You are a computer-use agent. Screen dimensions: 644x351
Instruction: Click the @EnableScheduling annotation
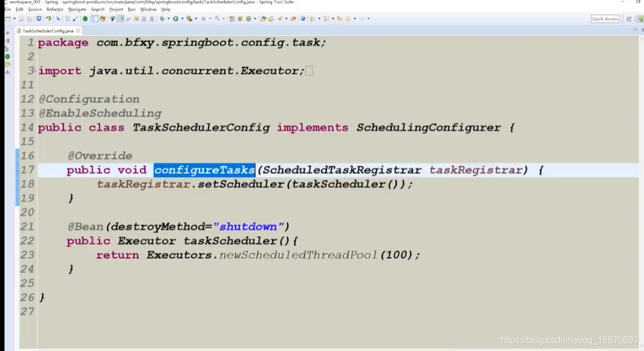(x=100, y=114)
